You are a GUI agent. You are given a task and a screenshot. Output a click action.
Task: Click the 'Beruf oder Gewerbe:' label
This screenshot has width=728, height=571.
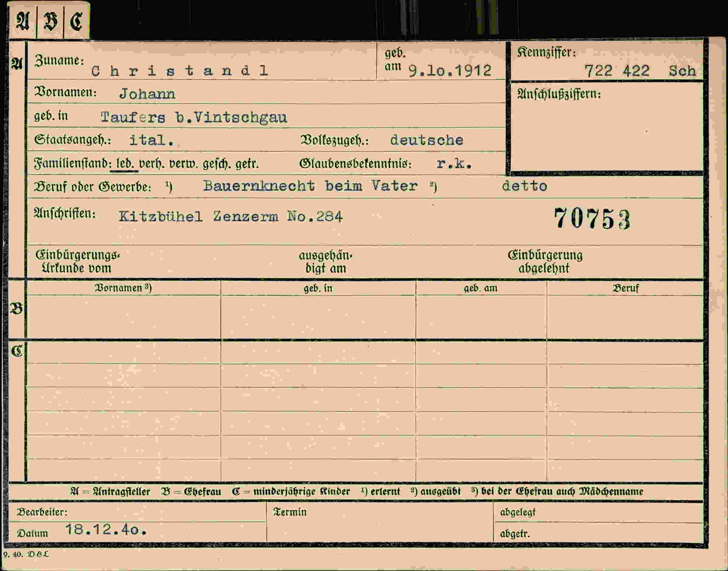point(93,186)
